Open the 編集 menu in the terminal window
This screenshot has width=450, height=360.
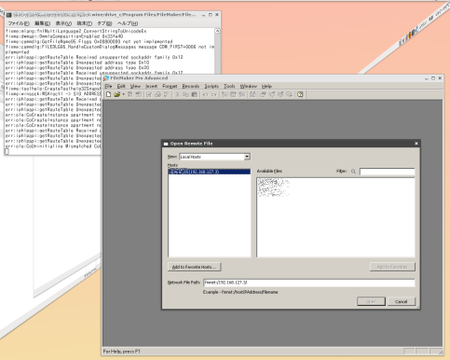click(42, 23)
